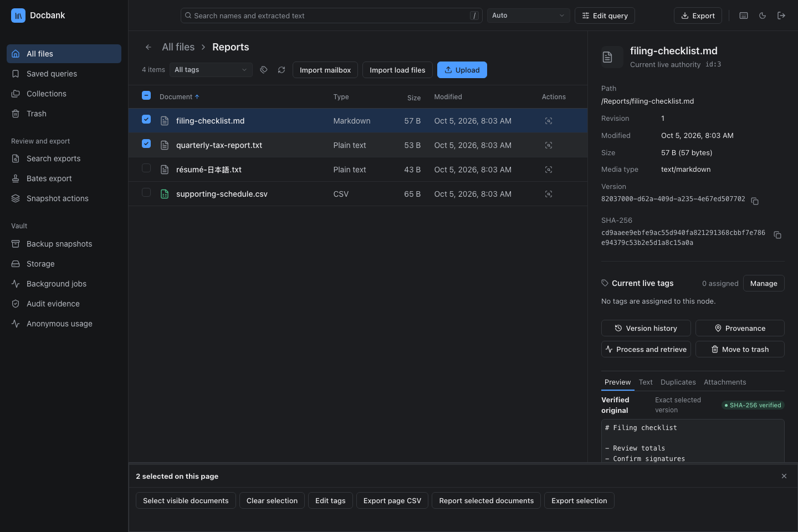
Task: Open Audit evidence in the sidebar
Action: (x=64, y=304)
